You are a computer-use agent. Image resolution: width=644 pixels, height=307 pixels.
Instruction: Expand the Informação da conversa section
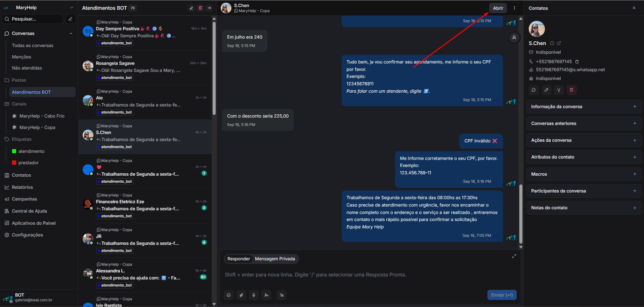(635, 107)
